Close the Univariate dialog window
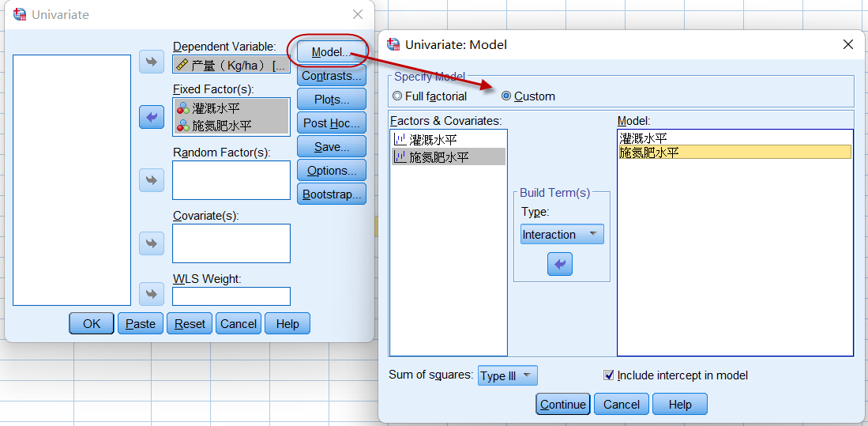Viewport: 868px width, 426px height. pos(358,14)
